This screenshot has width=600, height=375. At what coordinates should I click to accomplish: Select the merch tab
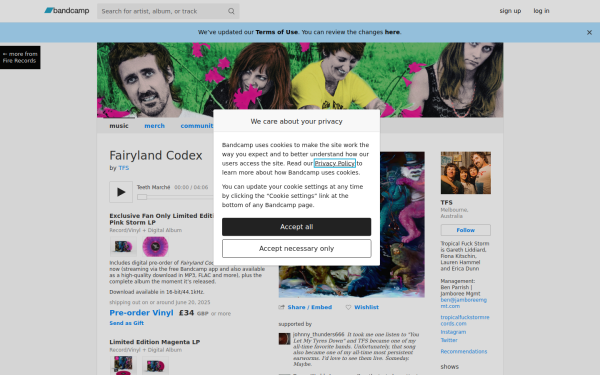click(x=155, y=126)
